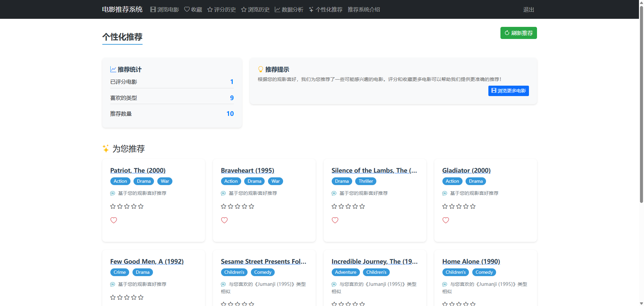
Task: Click scrollbar down arrow at bottom
Action: (x=641, y=303)
